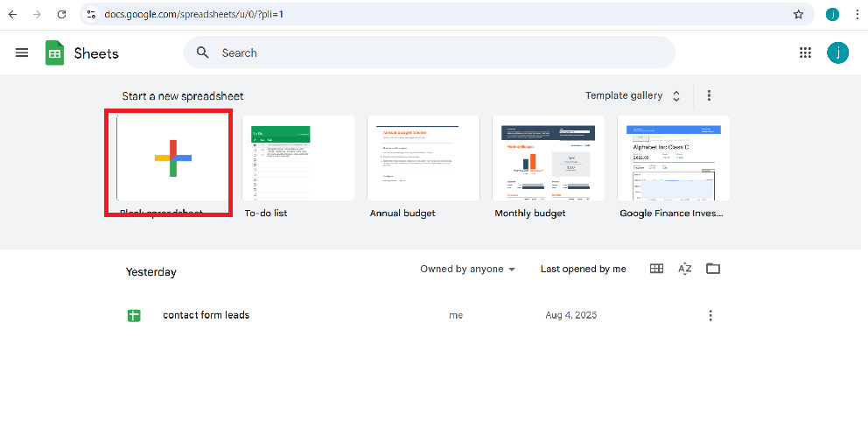The width and height of the screenshot is (868, 428).
Task: Open the Google account avatar
Action: click(837, 53)
